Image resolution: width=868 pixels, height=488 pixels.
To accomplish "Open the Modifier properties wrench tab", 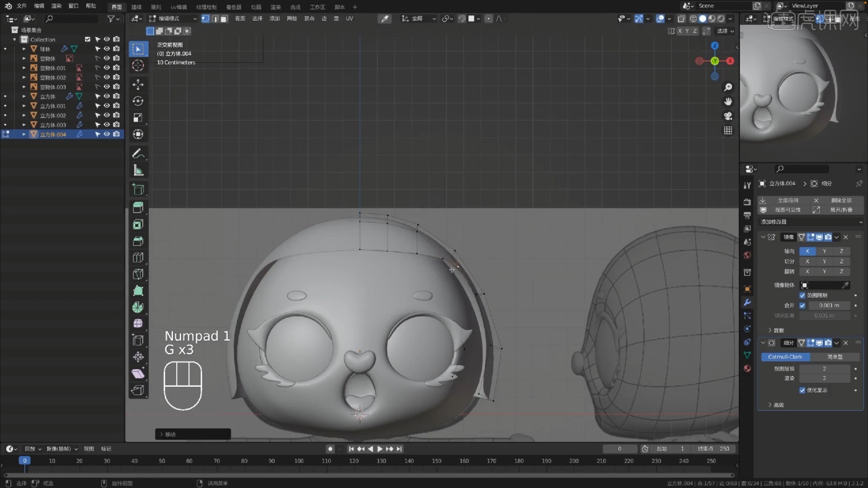I will 747,302.
